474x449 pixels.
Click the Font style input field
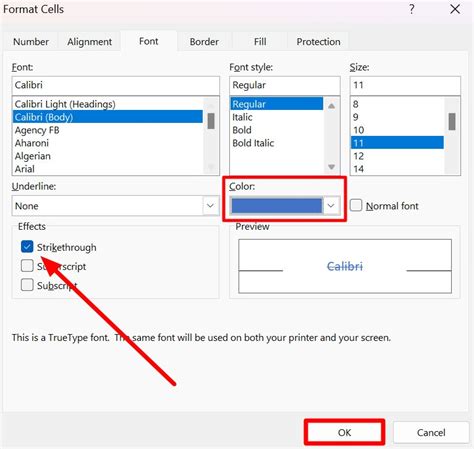(285, 85)
